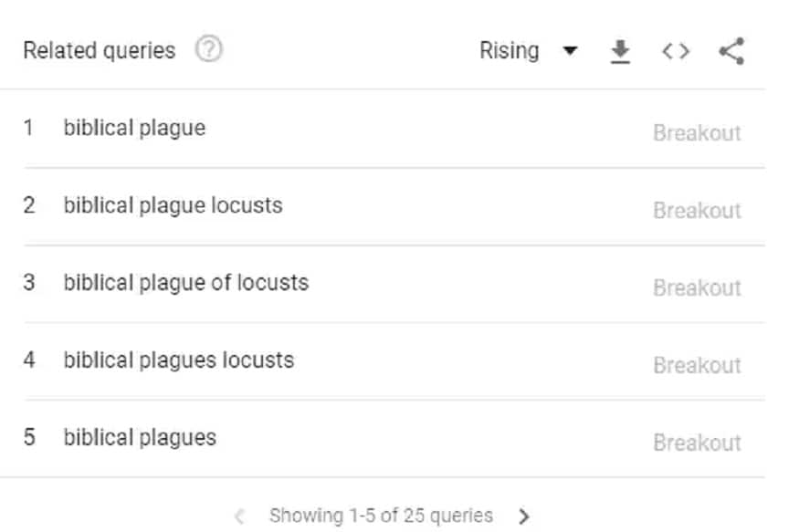Click Breakout next to biblical plague locusts
The height and width of the screenshot is (532, 799).
[x=697, y=211]
